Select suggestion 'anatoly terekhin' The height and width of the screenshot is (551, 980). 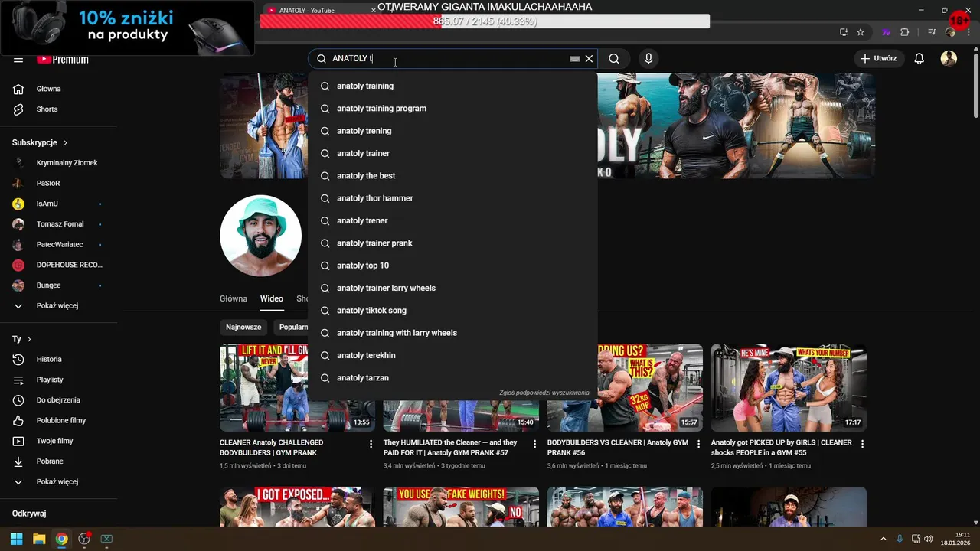click(x=452, y=356)
